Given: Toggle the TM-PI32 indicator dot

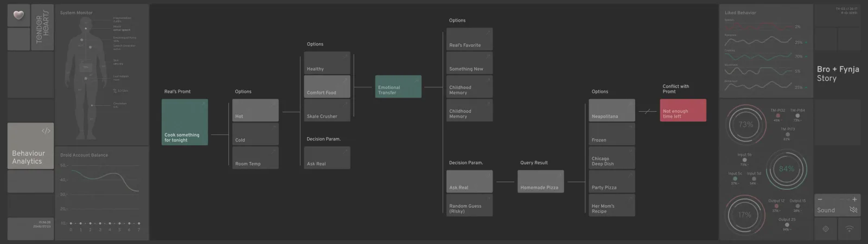Looking at the screenshot, I should pyautogui.click(x=777, y=115).
